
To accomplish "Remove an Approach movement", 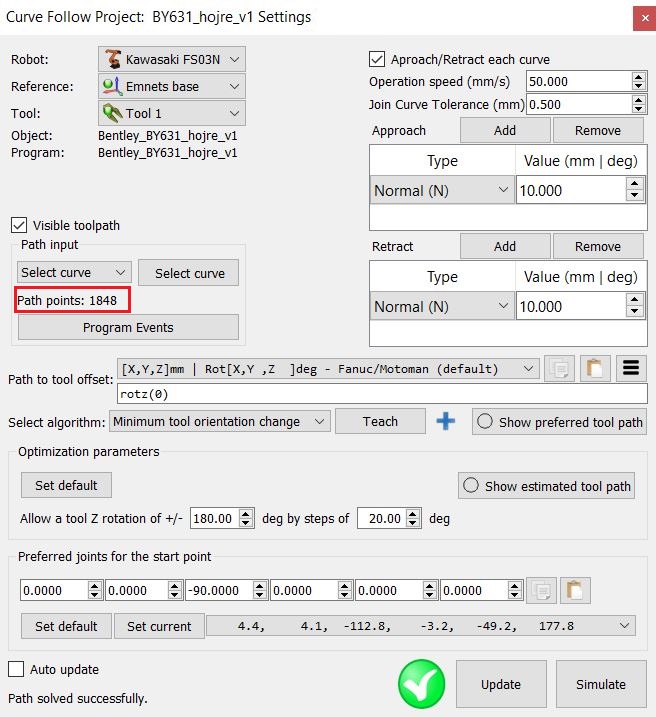I will [x=598, y=130].
